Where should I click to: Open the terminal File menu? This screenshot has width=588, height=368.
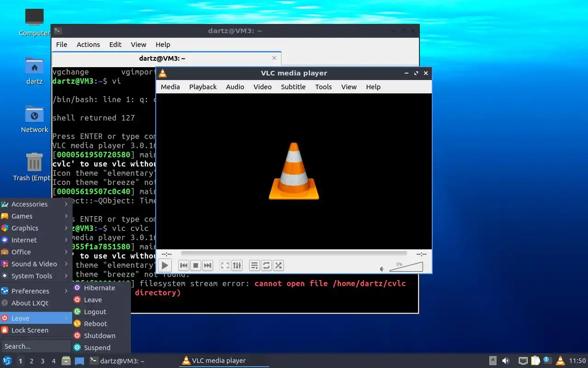tap(62, 45)
